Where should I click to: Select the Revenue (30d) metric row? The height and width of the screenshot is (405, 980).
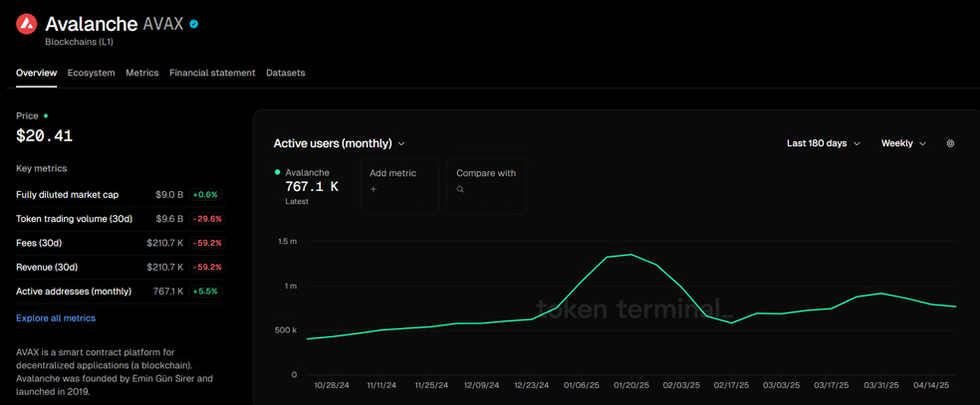tap(120, 267)
